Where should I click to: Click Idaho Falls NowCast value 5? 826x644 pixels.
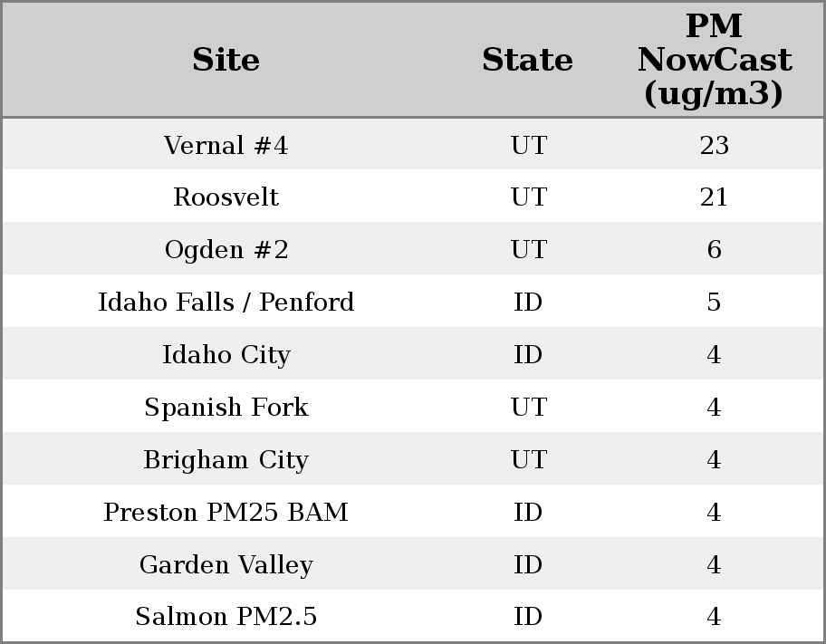714,302
